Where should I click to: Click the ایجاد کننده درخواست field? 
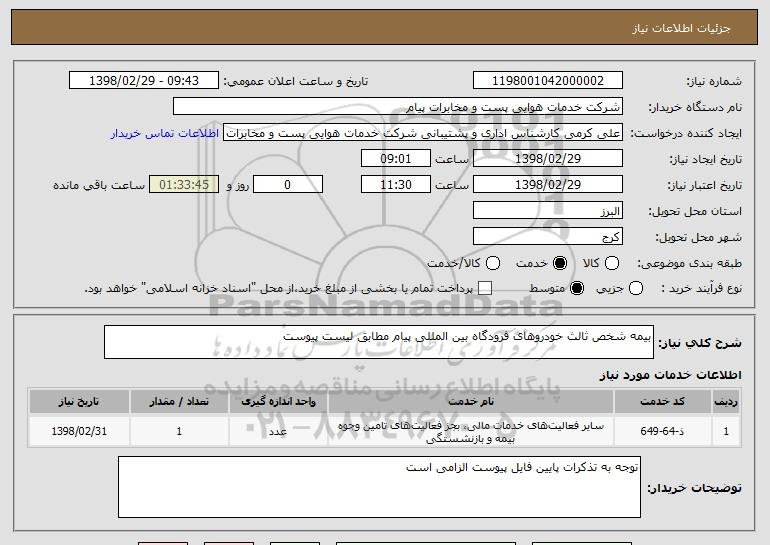pos(423,133)
